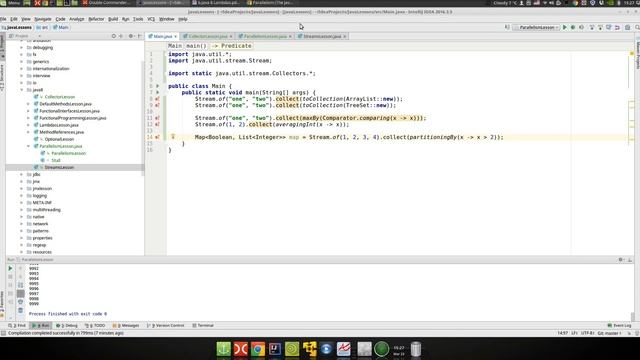Image resolution: width=640 pixels, height=360 pixels.
Task: Select OptionalLesson in the project tree
Action: click(x=59, y=139)
